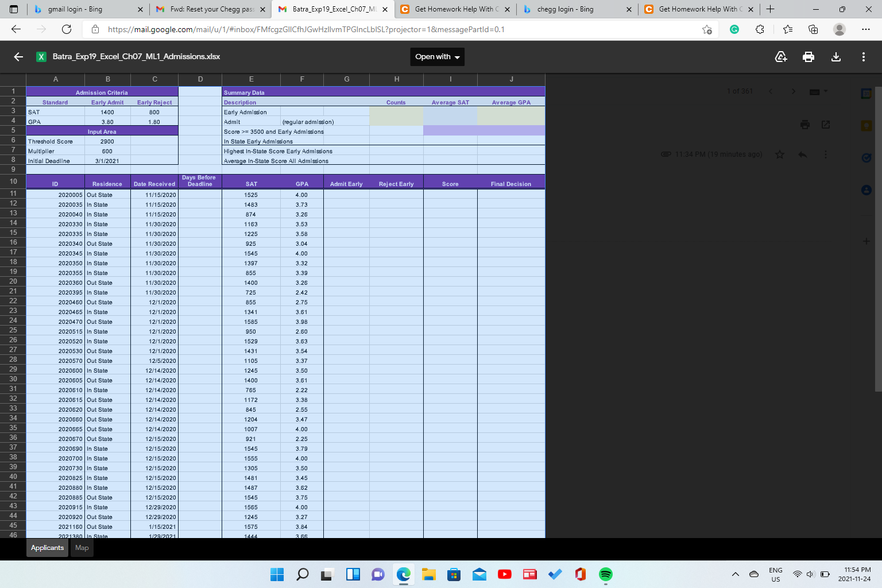Select row 10 header
Screen dimensions: 882x588
(x=13, y=181)
